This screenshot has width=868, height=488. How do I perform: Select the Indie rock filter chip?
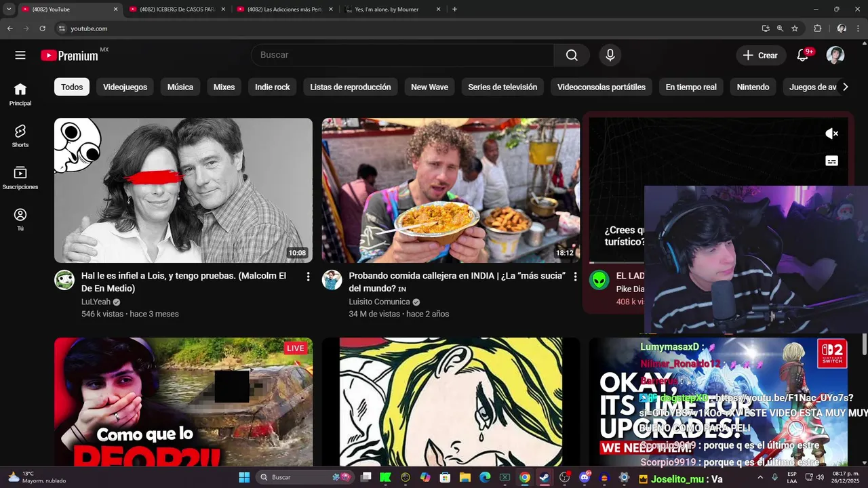(x=273, y=87)
